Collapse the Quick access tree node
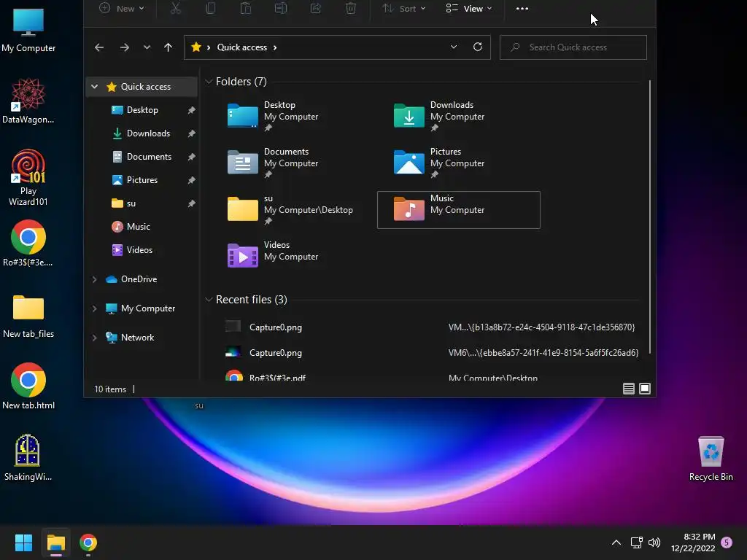This screenshot has width=747, height=560. [94, 87]
